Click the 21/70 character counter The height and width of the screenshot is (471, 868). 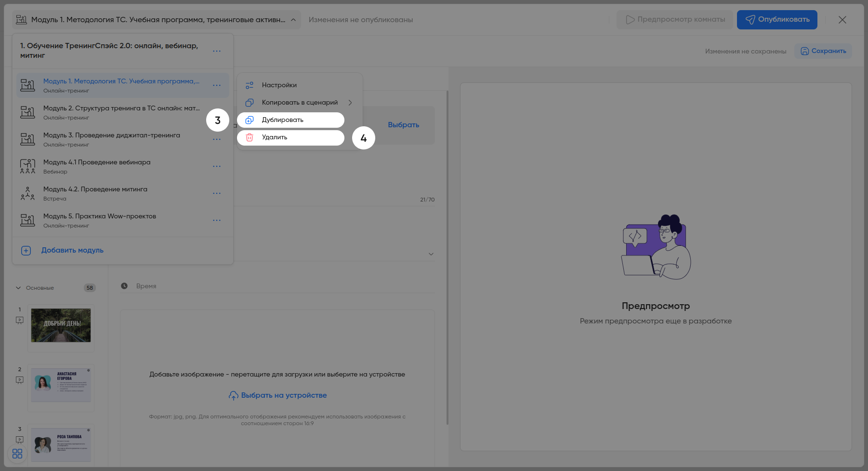427,200
